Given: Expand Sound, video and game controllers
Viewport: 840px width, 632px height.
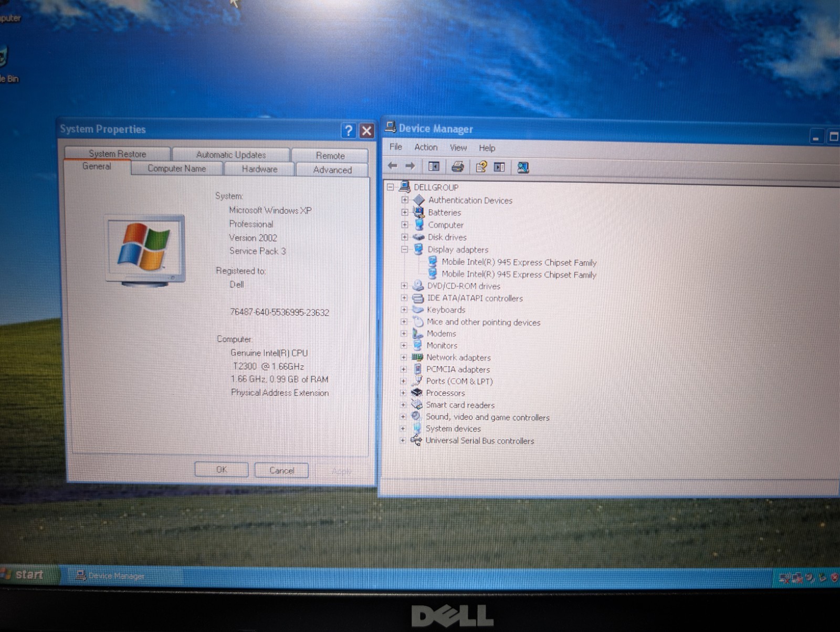Looking at the screenshot, I should tap(403, 416).
